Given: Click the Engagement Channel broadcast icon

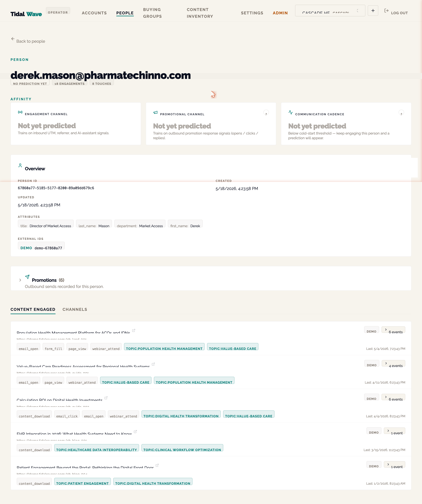Looking at the screenshot, I should click(20, 112).
